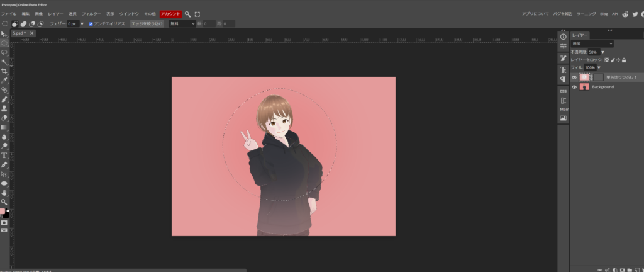Click the pink foreground color swatch
The height and width of the screenshot is (272, 644).
click(x=3, y=212)
